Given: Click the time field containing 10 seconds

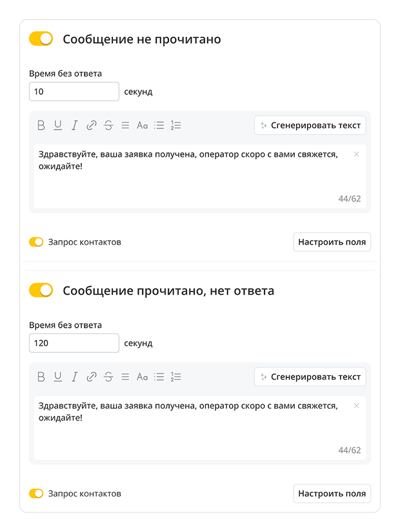Looking at the screenshot, I should click(74, 92).
